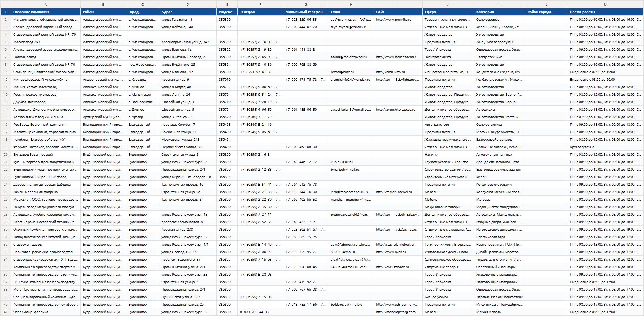Click the 'Район' header cell
Screen dimensions: 644x322
103,12
